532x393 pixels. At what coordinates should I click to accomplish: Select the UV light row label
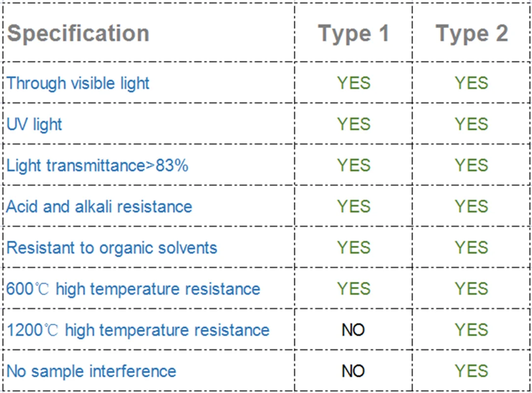tap(34, 124)
